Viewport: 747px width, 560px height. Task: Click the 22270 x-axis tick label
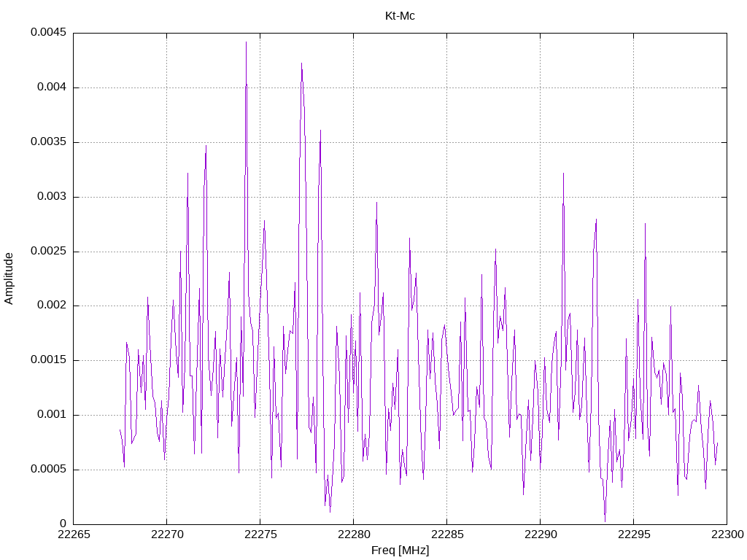click(x=167, y=534)
